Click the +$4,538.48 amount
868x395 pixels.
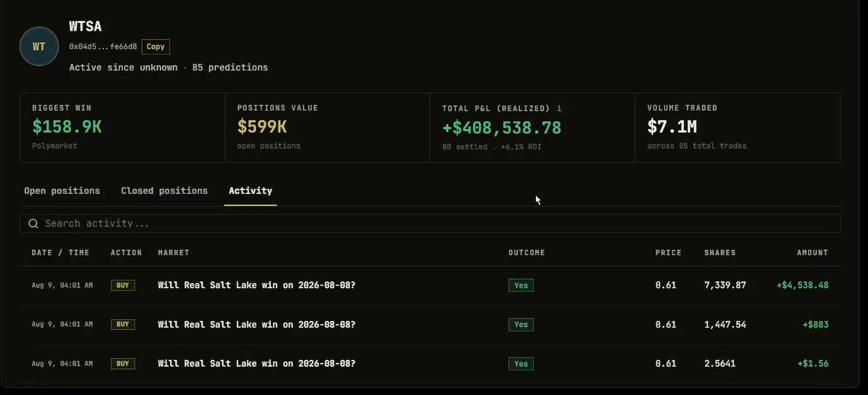(803, 286)
